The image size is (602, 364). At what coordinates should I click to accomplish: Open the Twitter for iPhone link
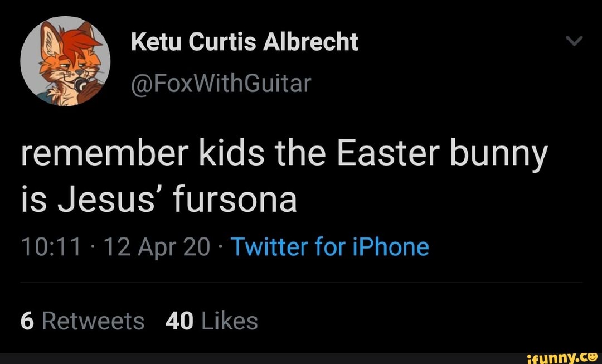click(x=330, y=246)
